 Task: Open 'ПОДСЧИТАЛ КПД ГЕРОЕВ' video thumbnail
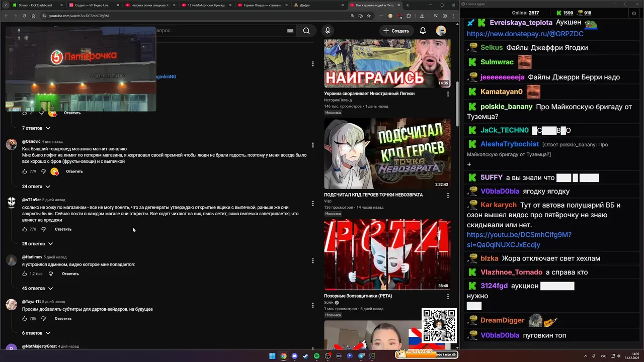[387, 153]
